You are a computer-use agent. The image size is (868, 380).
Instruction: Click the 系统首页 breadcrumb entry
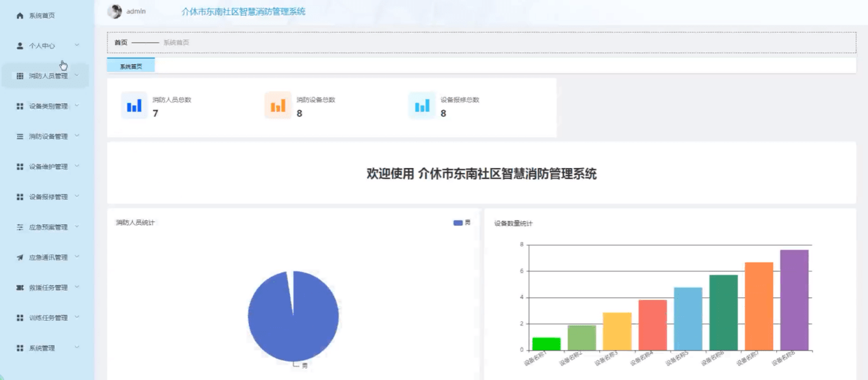click(x=176, y=42)
